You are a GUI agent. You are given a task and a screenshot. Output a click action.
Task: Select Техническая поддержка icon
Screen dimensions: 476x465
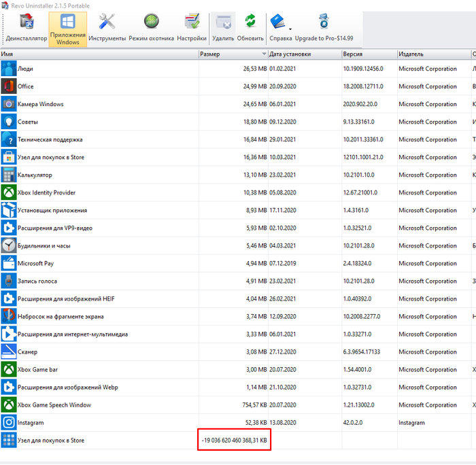9,139
